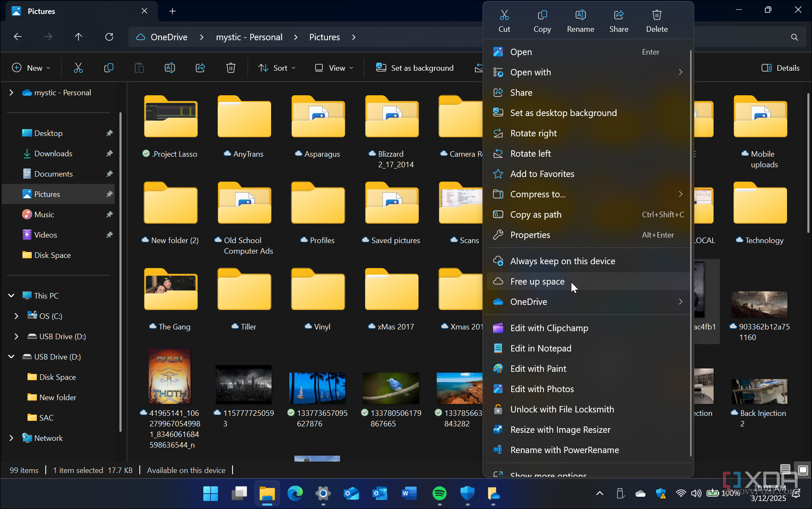Expand the Open with submenu
The height and width of the screenshot is (509, 812).
[680, 72]
